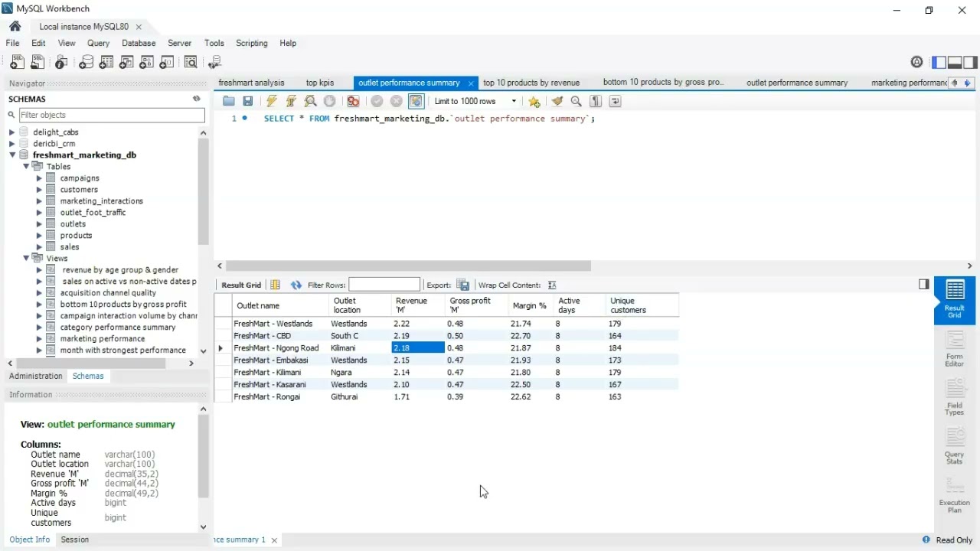Stop the currently executing query
The width and height of the screenshot is (980, 551).
tap(329, 101)
